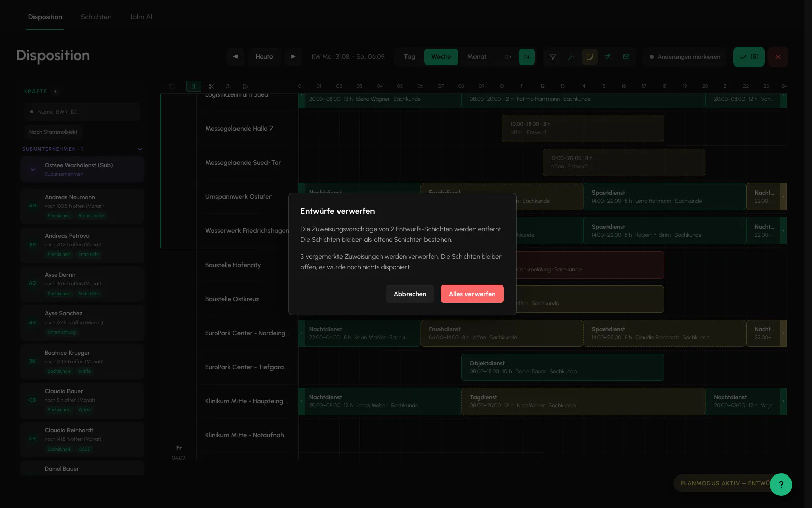Open the 10:00–18:00 draft shift at Halle 7

pyautogui.click(x=583, y=128)
